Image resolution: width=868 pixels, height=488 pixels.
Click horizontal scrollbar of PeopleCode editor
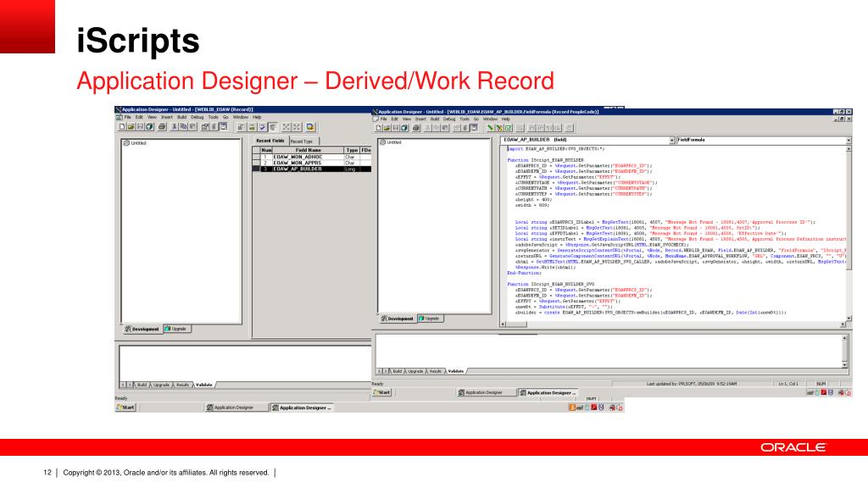(x=672, y=324)
